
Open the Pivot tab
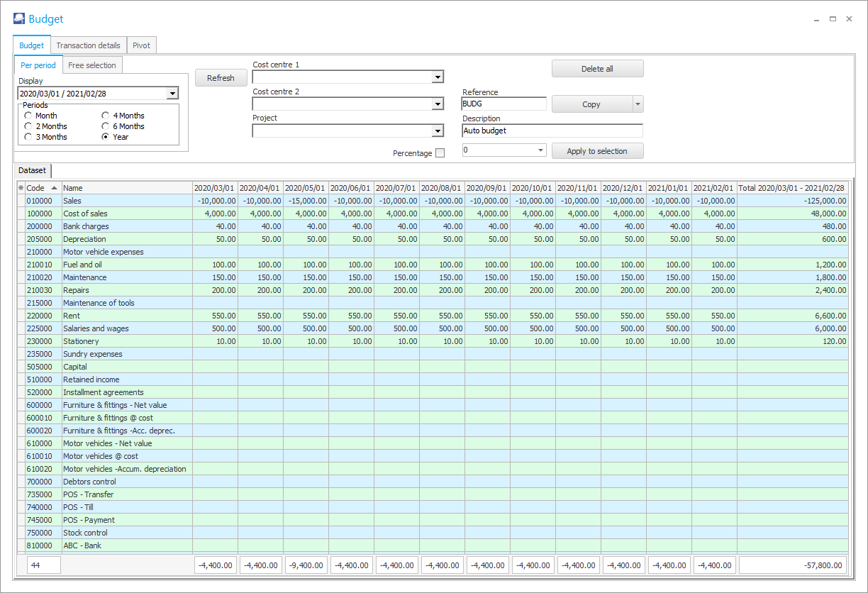141,45
